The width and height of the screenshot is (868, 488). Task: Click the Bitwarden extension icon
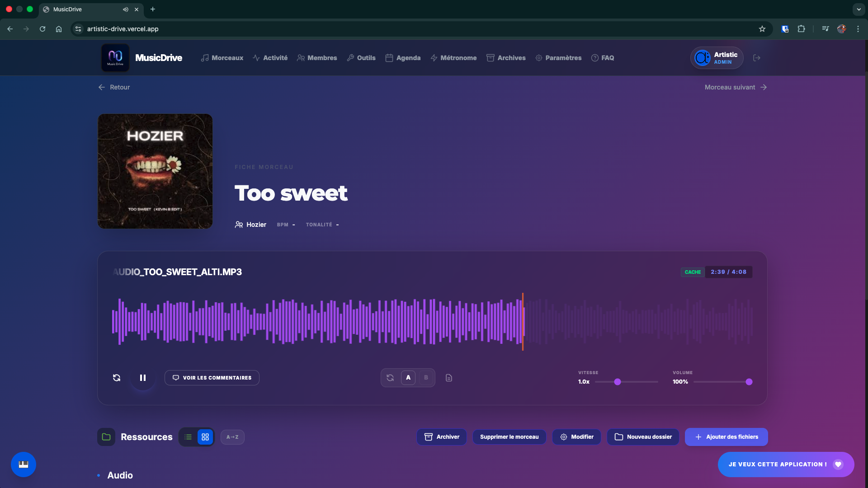click(x=785, y=29)
